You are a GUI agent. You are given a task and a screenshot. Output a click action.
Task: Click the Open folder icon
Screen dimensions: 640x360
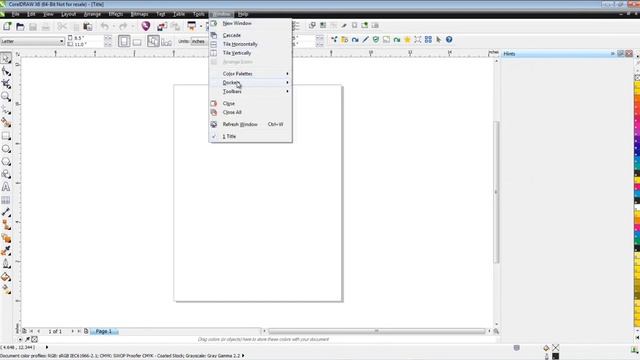pos(20,27)
